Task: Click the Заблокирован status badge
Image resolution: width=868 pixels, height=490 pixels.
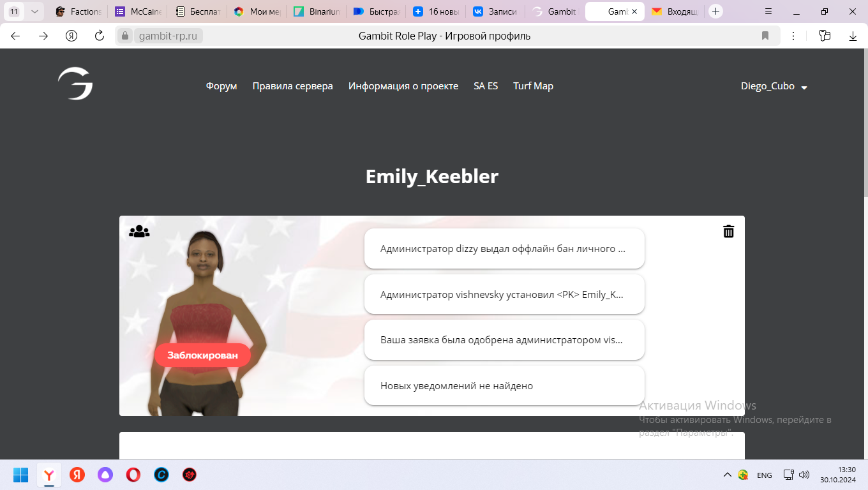Action: [202, 355]
